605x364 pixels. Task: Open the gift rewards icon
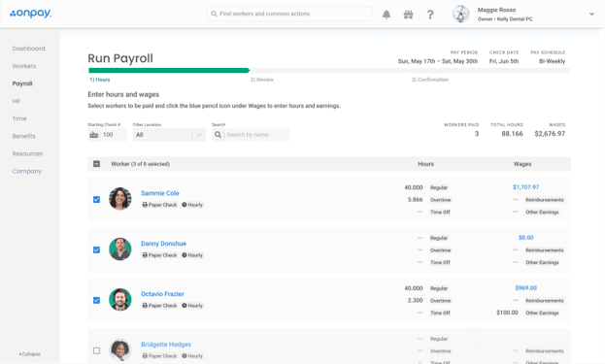[408, 15]
